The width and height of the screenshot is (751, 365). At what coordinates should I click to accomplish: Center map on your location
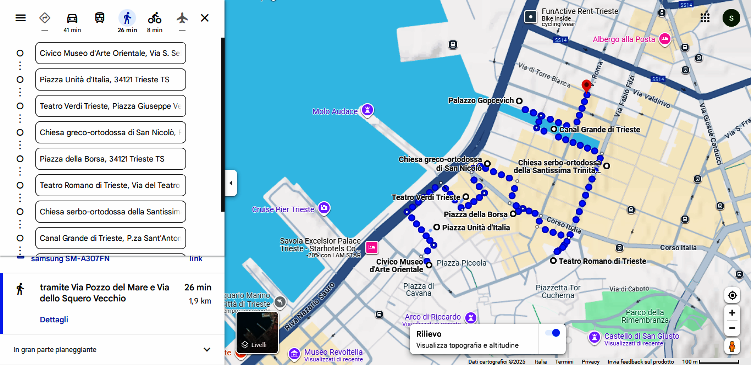[x=732, y=296]
